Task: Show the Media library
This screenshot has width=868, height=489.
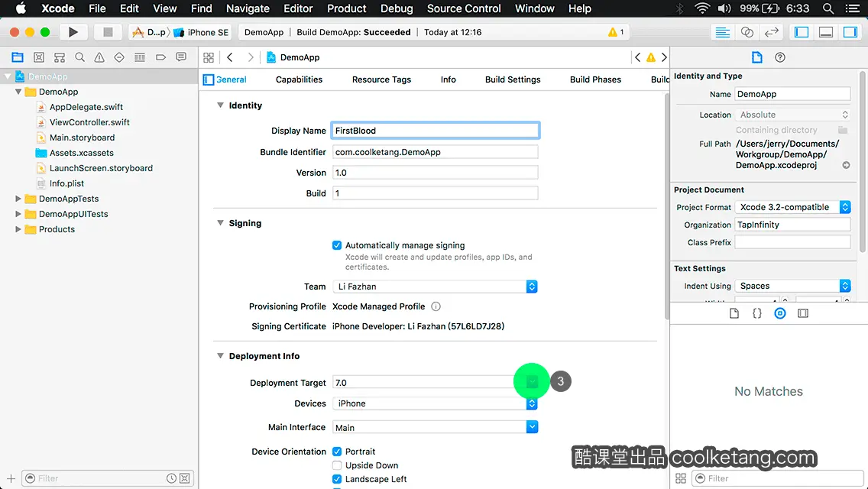Action: click(x=803, y=313)
